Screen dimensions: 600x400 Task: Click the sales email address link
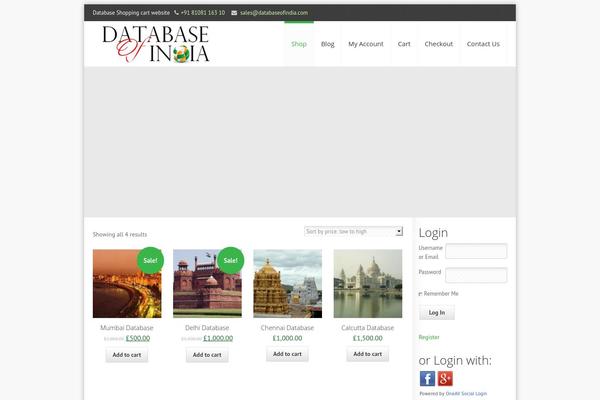click(274, 13)
